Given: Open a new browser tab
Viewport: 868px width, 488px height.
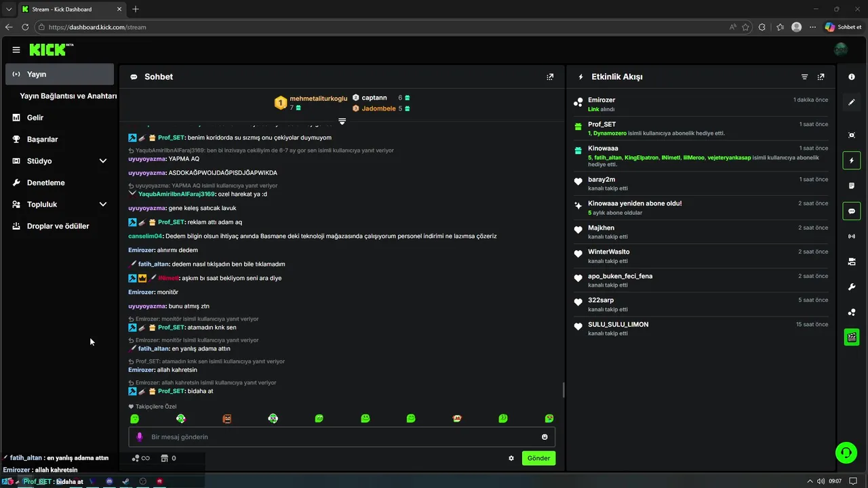Looking at the screenshot, I should [136, 9].
